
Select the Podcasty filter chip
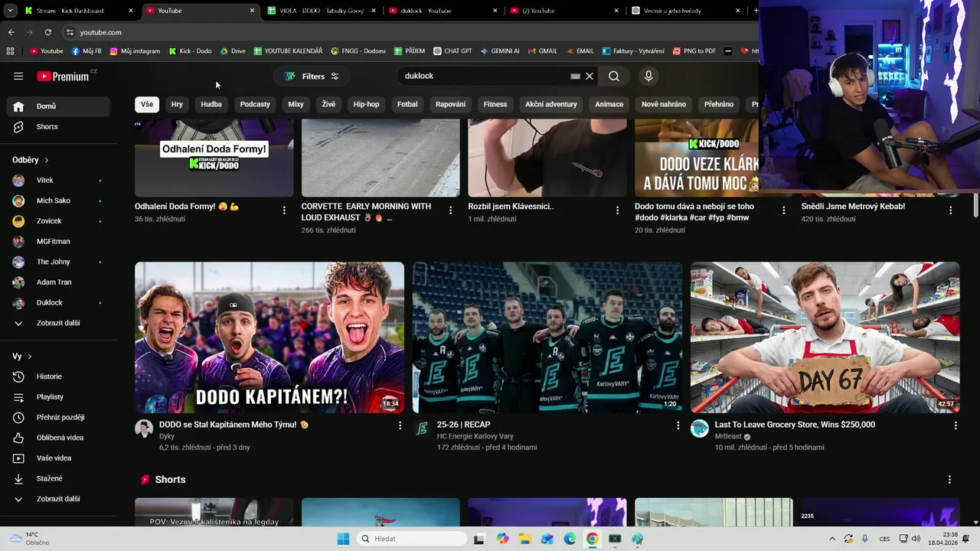coord(255,104)
